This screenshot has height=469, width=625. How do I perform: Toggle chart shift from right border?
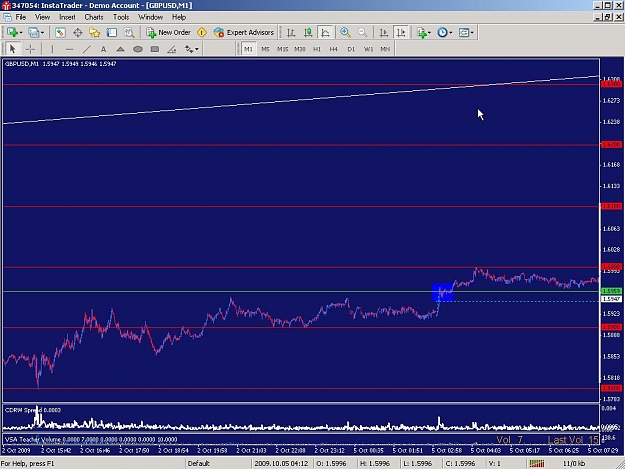tap(401, 32)
